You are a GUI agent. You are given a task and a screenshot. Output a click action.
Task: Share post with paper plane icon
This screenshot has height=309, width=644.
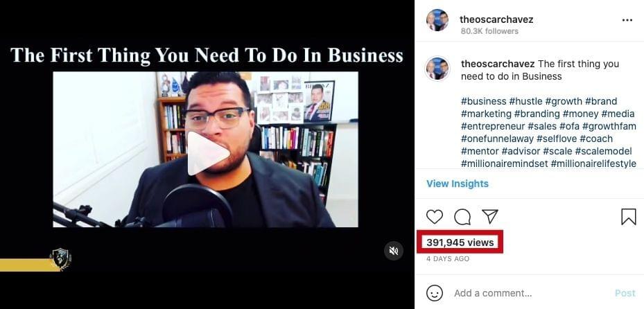pyautogui.click(x=490, y=216)
